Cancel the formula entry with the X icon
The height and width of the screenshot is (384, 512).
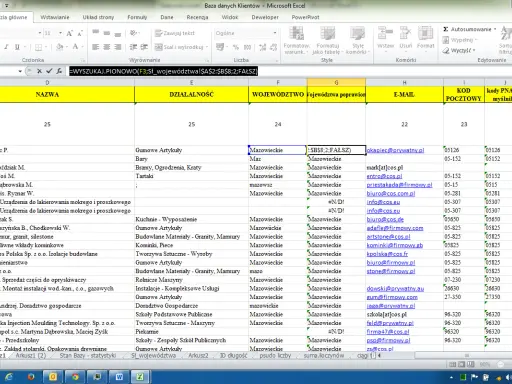pos(39,71)
